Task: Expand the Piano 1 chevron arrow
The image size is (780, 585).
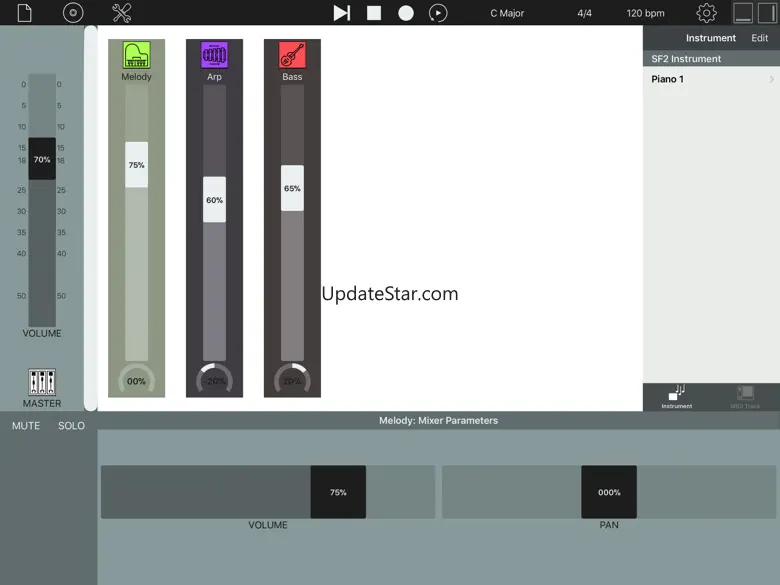Action: (772, 79)
